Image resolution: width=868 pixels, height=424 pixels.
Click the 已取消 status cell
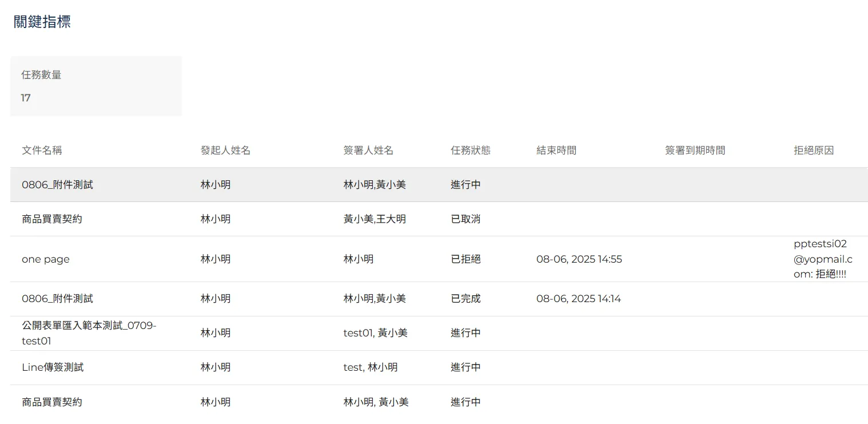pyautogui.click(x=465, y=219)
